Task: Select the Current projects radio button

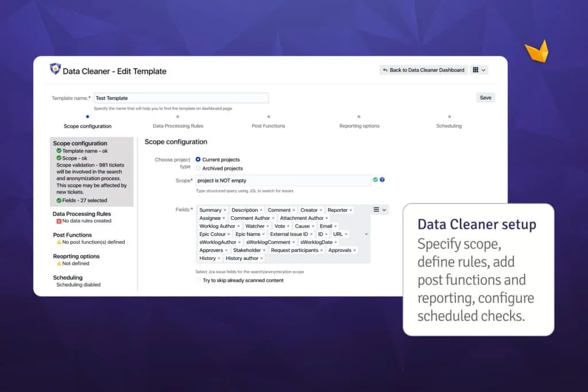Action: [198, 160]
